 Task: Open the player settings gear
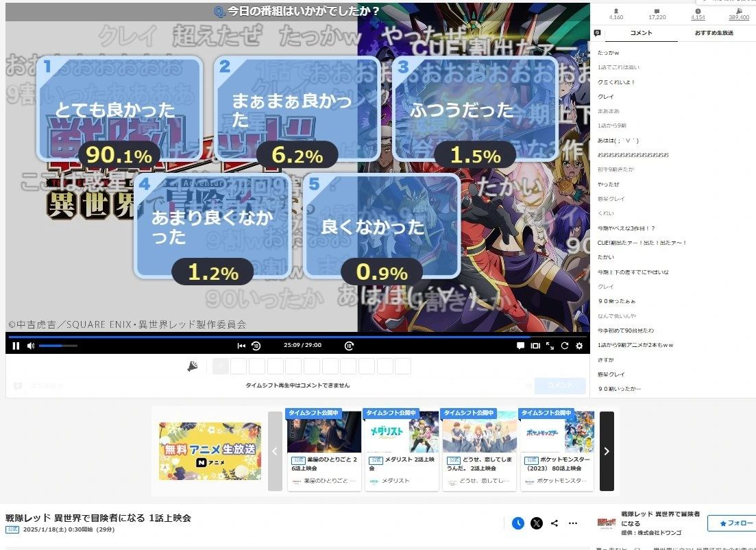579,346
